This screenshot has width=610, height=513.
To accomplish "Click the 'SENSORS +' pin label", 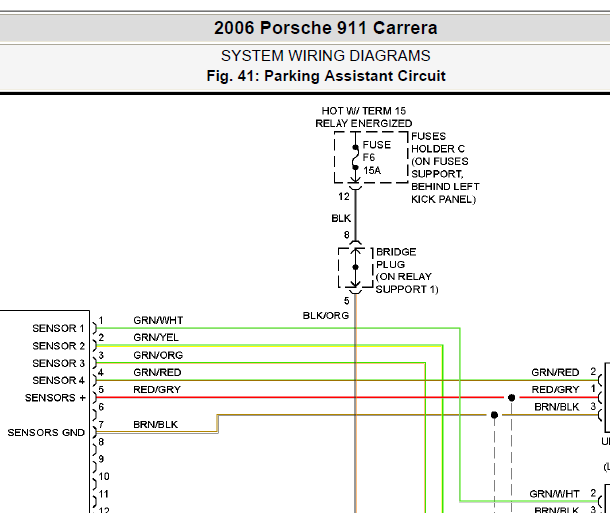I will click(x=55, y=398).
